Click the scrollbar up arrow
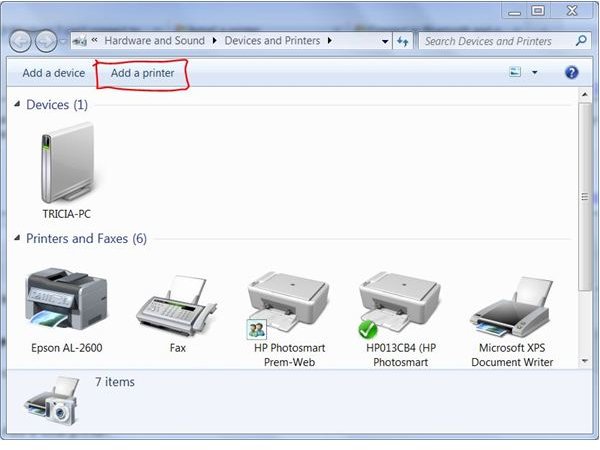The width and height of the screenshot is (600, 450). tap(584, 94)
